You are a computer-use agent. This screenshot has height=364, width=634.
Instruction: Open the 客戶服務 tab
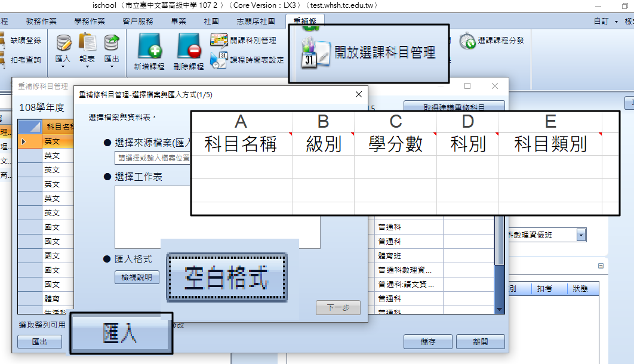tap(138, 21)
